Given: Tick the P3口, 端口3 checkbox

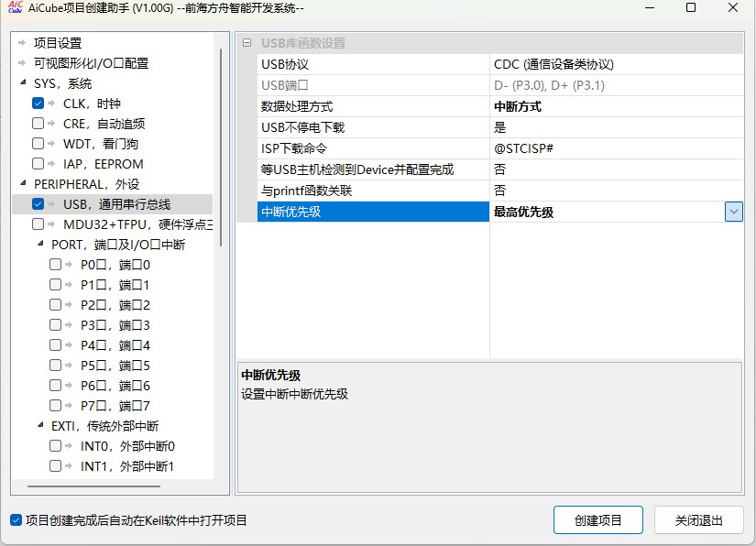Looking at the screenshot, I should (x=56, y=325).
